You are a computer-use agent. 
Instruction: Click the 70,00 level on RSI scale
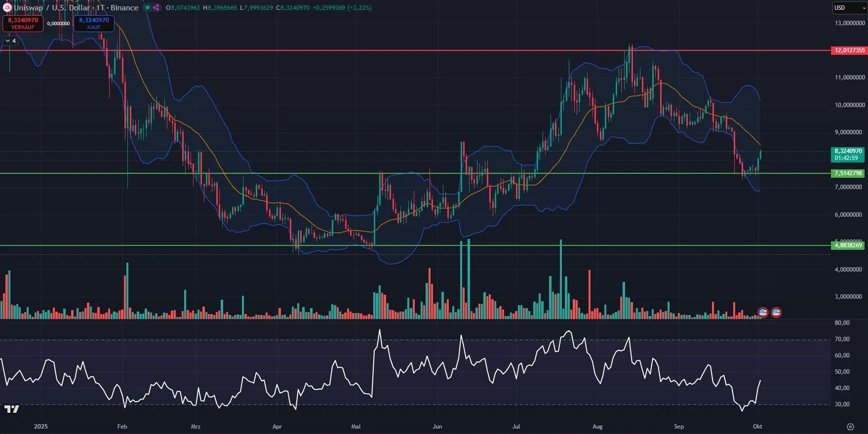click(x=842, y=339)
